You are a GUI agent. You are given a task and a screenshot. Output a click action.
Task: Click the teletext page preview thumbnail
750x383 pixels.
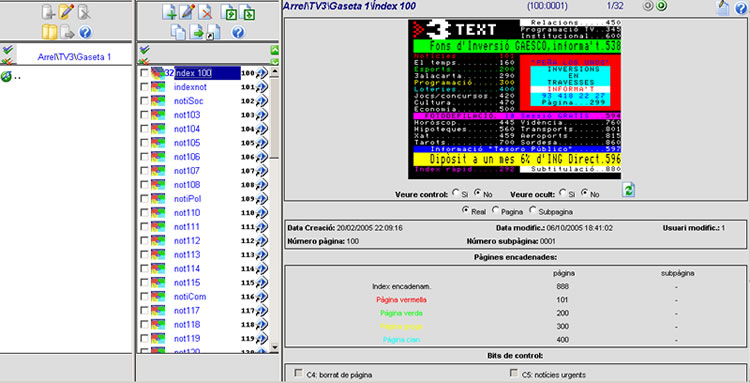tap(515, 99)
